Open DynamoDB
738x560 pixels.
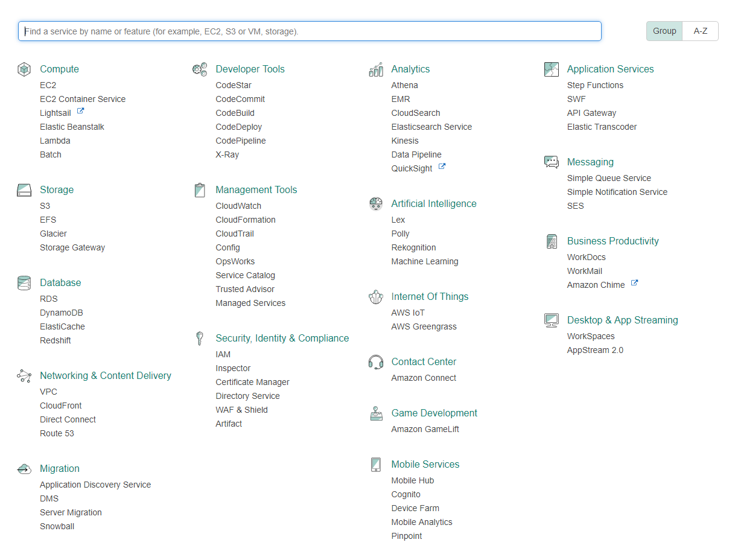click(x=62, y=313)
